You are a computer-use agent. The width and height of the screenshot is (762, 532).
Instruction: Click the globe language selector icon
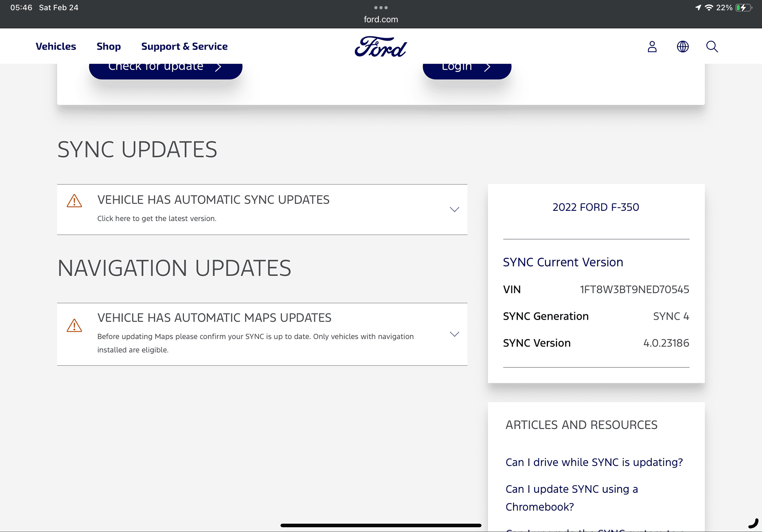(x=683, y=46)
